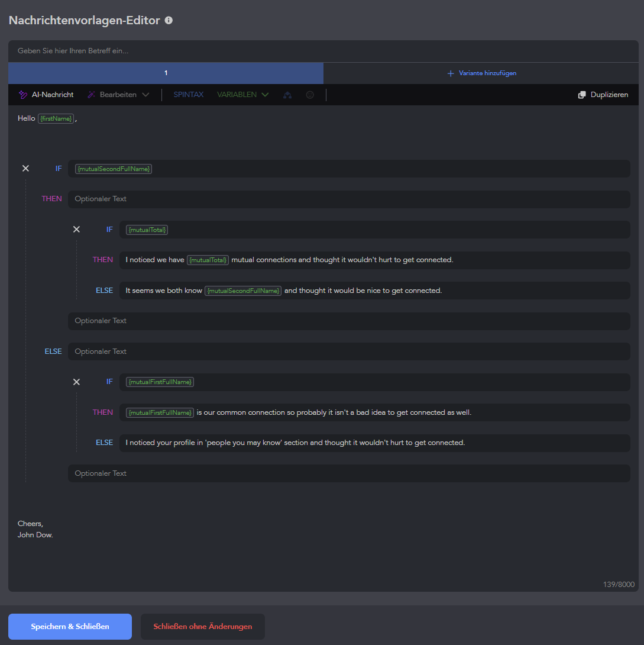The image size is (644, 645).
Task: Click the mutualSecondFullName tag in outer IF
Action: [x=114, y=169]
